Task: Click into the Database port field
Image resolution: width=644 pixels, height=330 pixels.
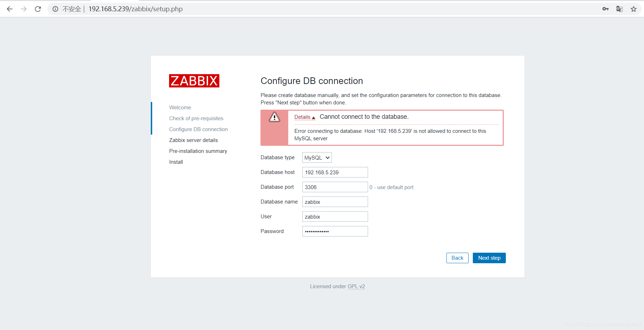Action: (335, 187)
